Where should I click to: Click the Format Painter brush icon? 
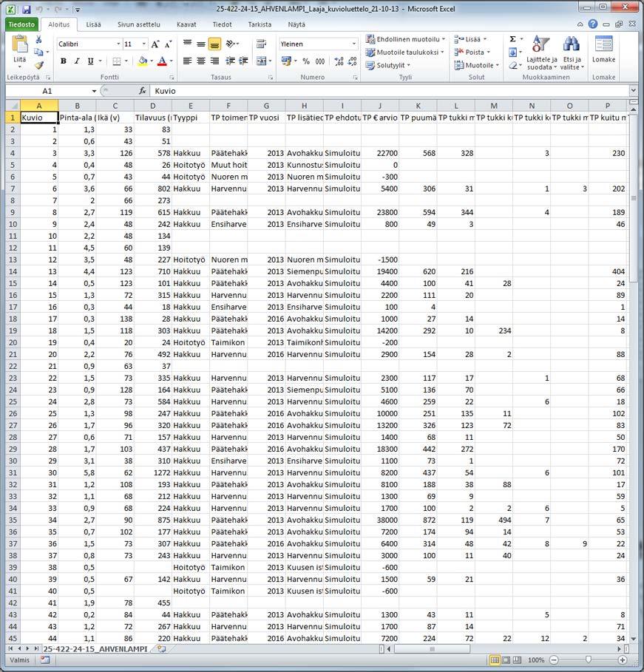pos(39,65)
